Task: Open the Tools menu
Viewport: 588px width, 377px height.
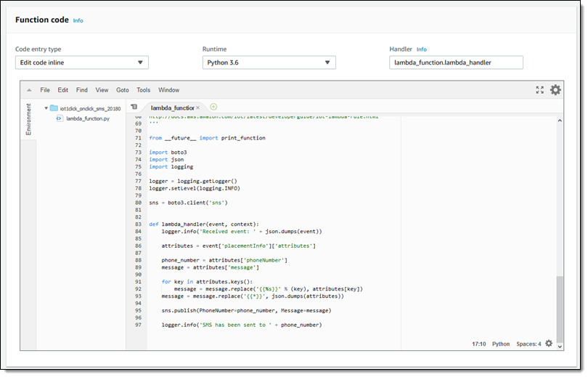Action: tap(143, 90)
